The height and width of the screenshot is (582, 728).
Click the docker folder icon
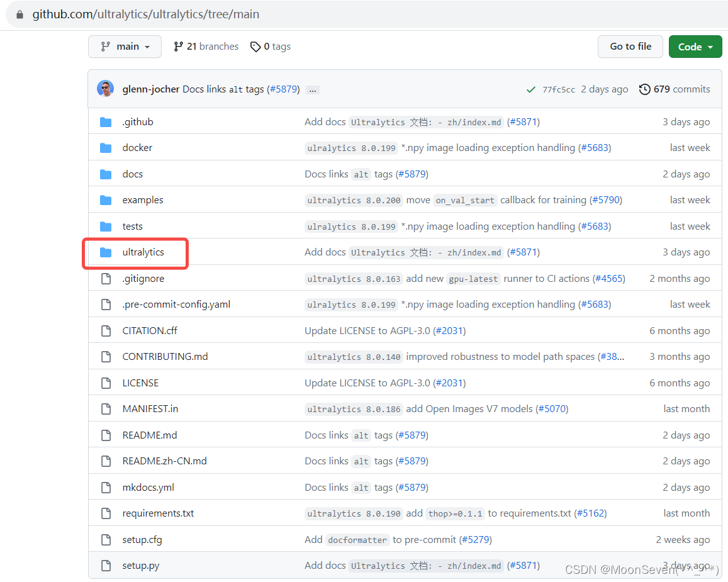106,148
